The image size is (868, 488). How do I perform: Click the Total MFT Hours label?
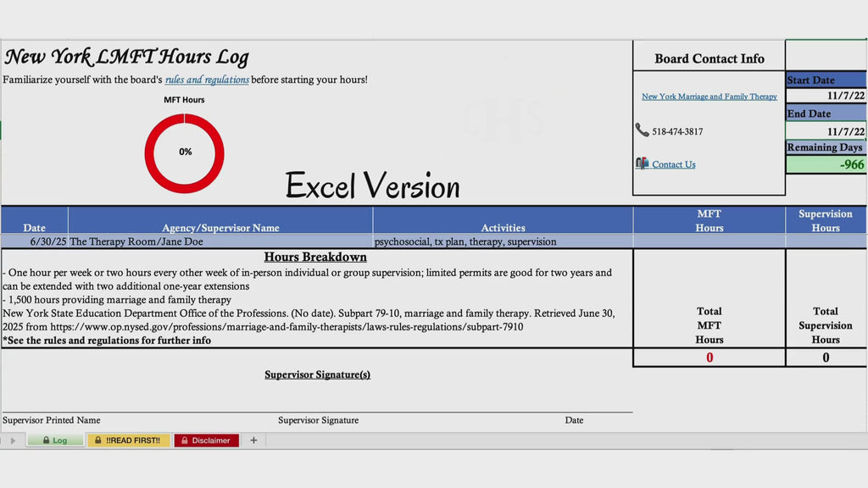(x=709, y=325)
